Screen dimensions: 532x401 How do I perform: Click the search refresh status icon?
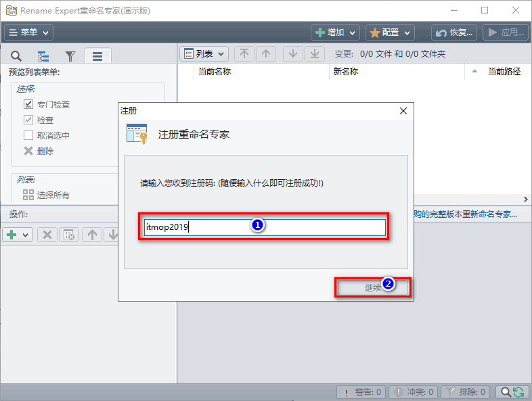click(x=512, y=392)
